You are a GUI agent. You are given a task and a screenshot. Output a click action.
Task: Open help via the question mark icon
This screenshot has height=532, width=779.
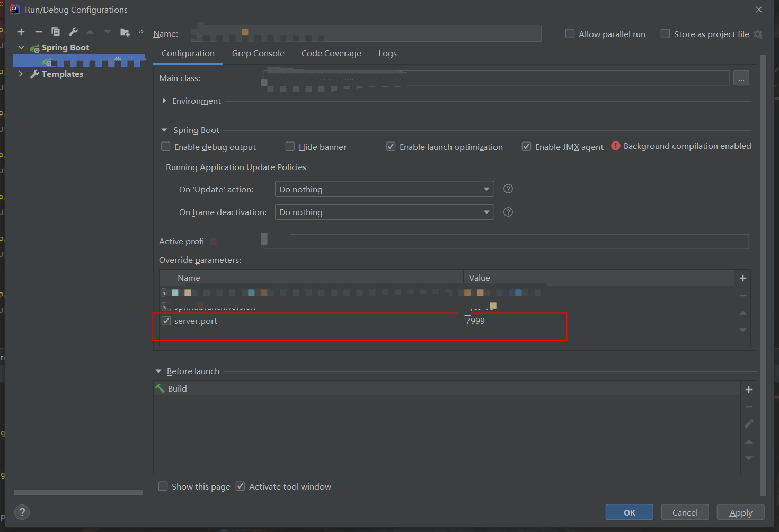[21, 512]
